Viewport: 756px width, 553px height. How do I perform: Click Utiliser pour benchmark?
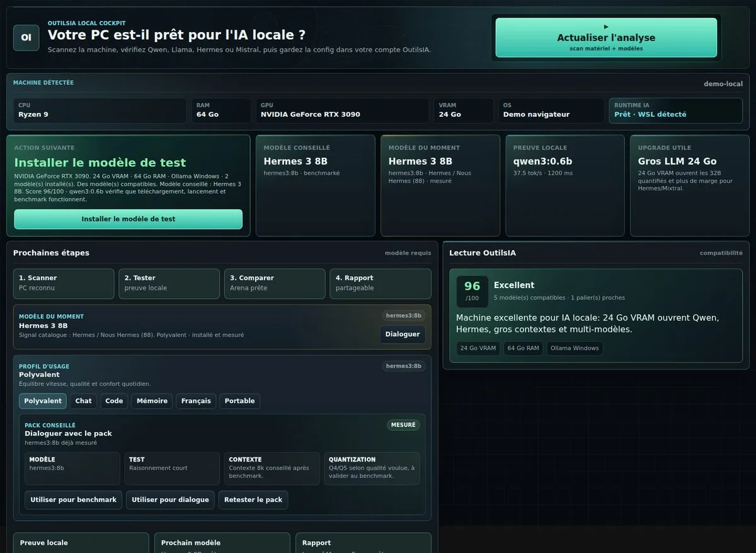74,500
